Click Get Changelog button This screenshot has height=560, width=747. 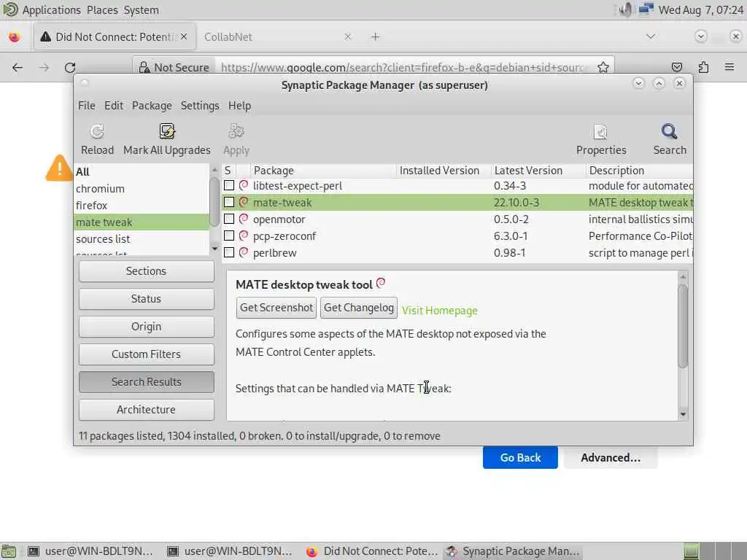pyautogui.click(x=359, y=308)
